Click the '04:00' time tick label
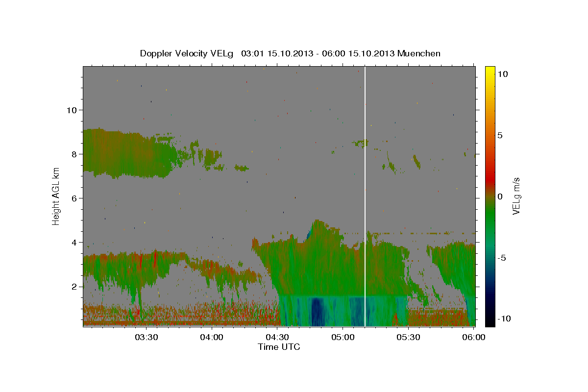The height and width of the screenshot is (392, 588). click(212, 338)
